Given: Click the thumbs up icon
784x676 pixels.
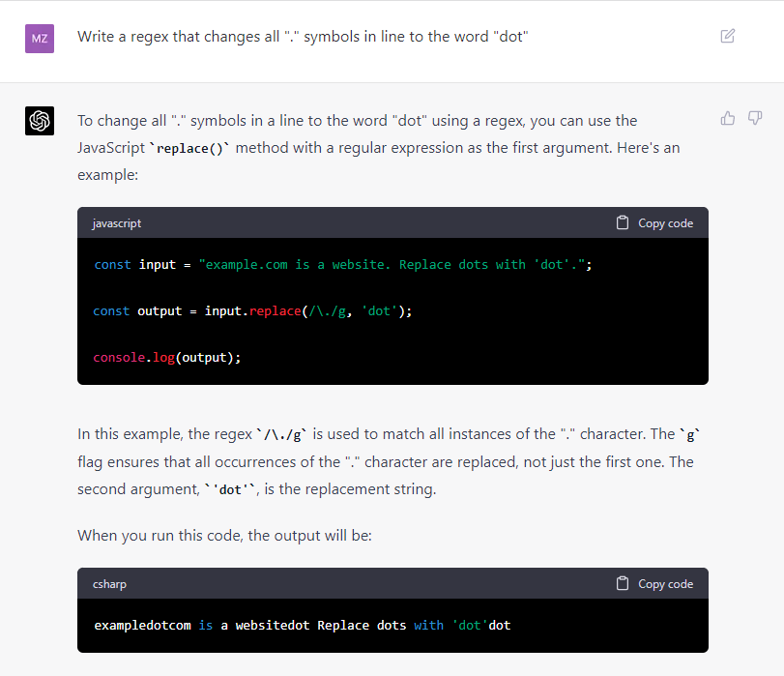Looking at the screenshot, I should 728,119.
